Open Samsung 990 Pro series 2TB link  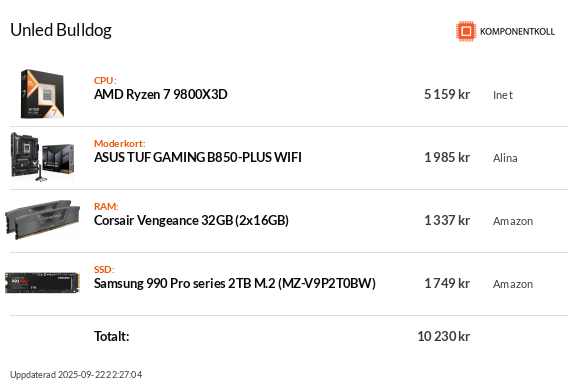point(235,283)
